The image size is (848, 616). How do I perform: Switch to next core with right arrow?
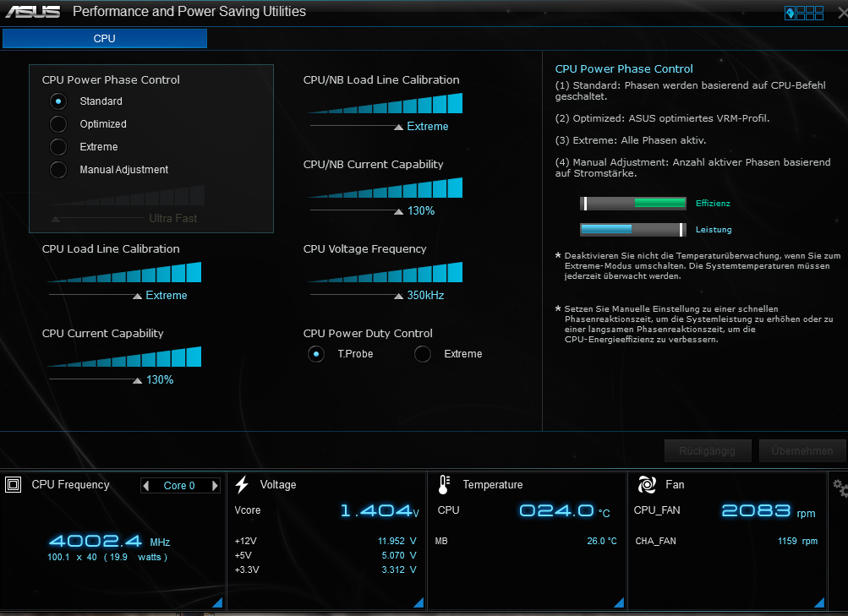[x=216, y=486]
